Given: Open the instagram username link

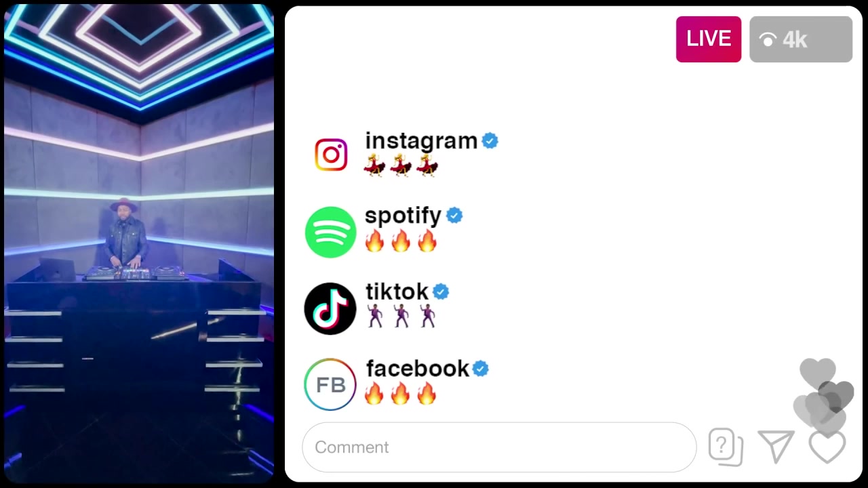Looking at the screenshot, I should click(421, 141).
